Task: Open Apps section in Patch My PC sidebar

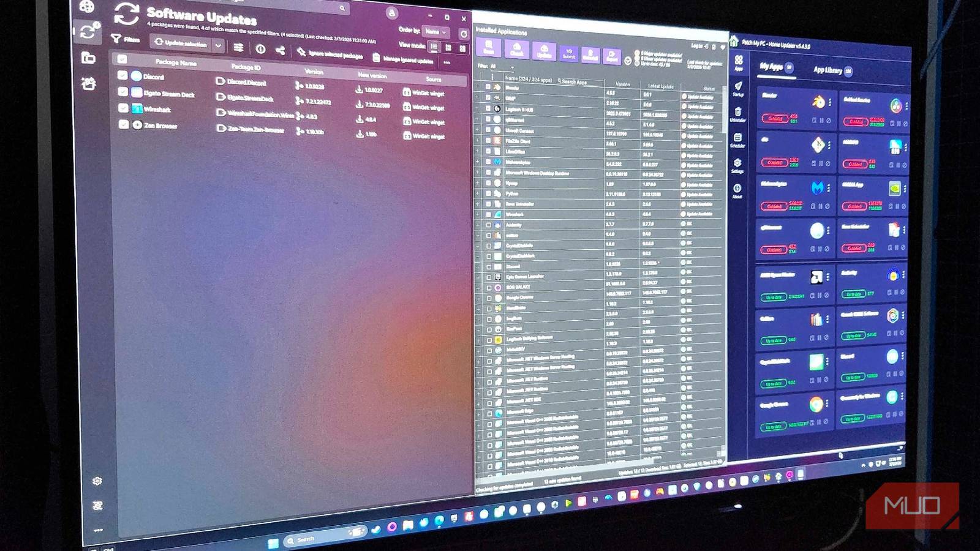Action: click(739, 62)
